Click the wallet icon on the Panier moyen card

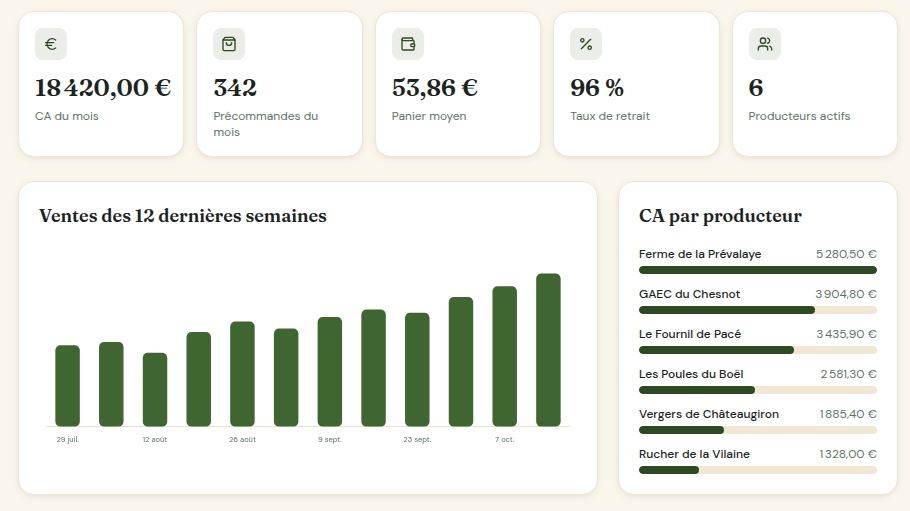click(x=408, y=44)
